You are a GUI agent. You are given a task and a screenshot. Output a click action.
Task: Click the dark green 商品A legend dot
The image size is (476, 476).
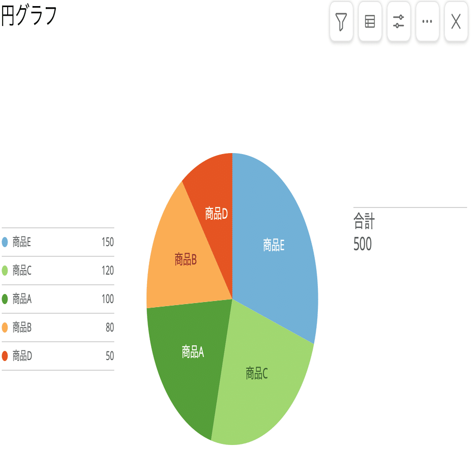(x=5, y=299)
